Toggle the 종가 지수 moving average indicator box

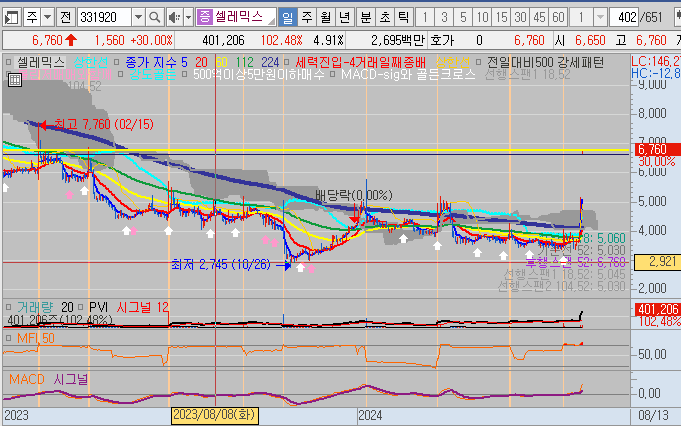point(116,63)
